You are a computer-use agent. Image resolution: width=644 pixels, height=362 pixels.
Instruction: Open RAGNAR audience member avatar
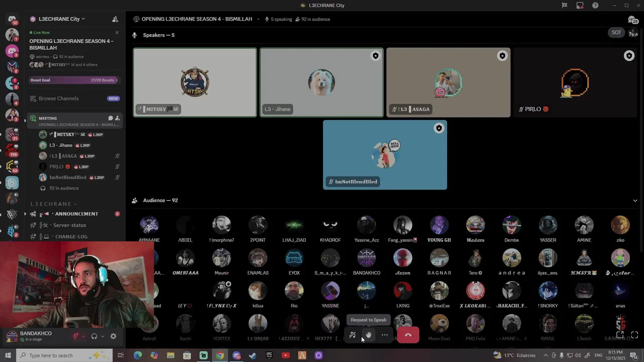[439, 258]
